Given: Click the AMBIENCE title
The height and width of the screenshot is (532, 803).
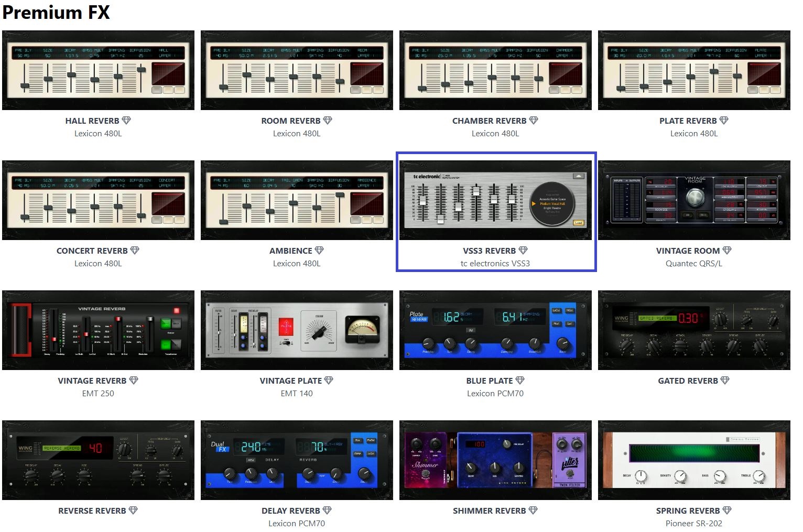Looking at the screenshot, I should pyautogui.click(x=291, y=251).
